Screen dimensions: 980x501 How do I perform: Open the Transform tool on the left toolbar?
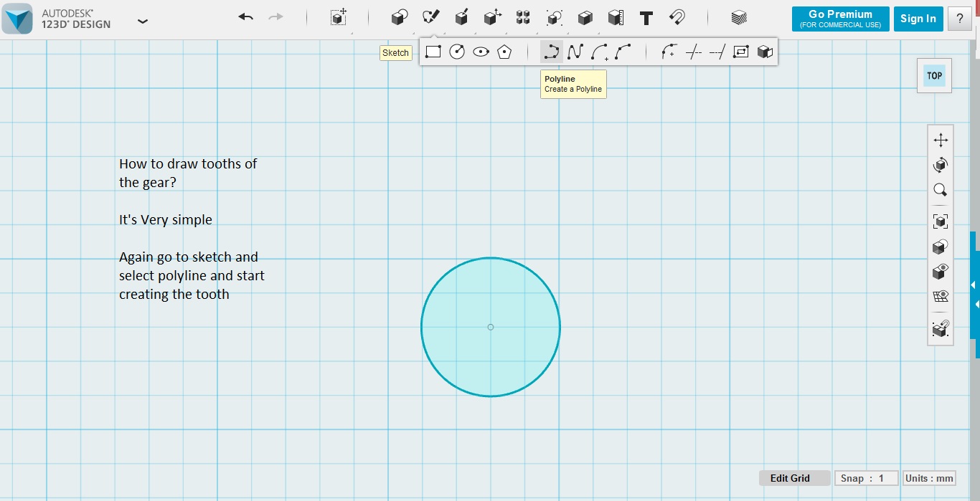[x=941, y=140]
